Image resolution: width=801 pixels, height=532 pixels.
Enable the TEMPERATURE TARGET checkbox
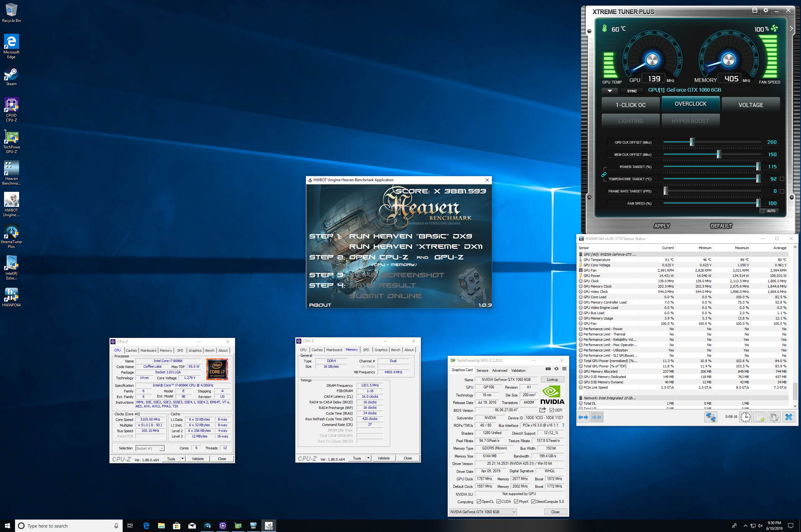tap(782, 179)
